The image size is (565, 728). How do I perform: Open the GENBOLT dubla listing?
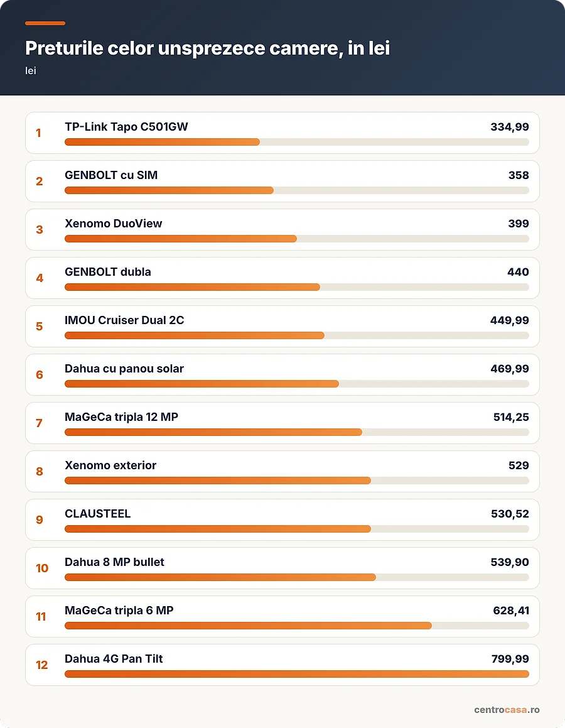click(x=282, y=278)
